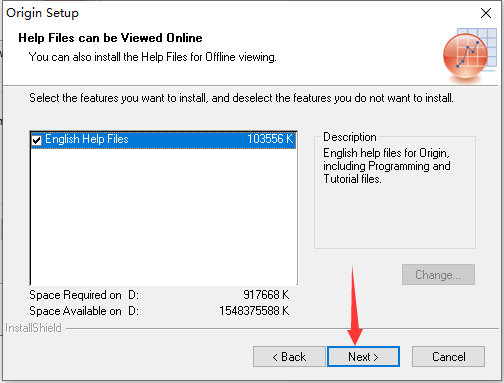
Task: Cancel the Origin installation
Action: coord(448,357)
